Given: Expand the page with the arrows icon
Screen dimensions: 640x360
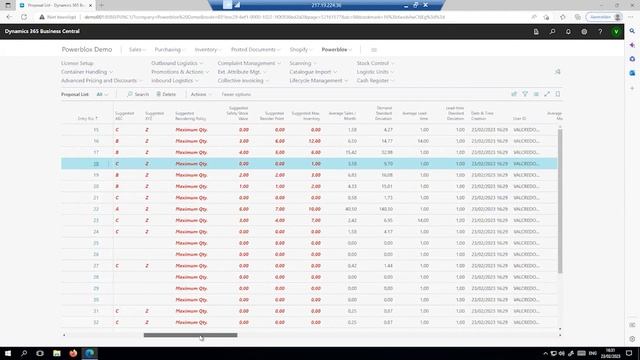Looking at the screenshot, I should [x=547, y=94].
